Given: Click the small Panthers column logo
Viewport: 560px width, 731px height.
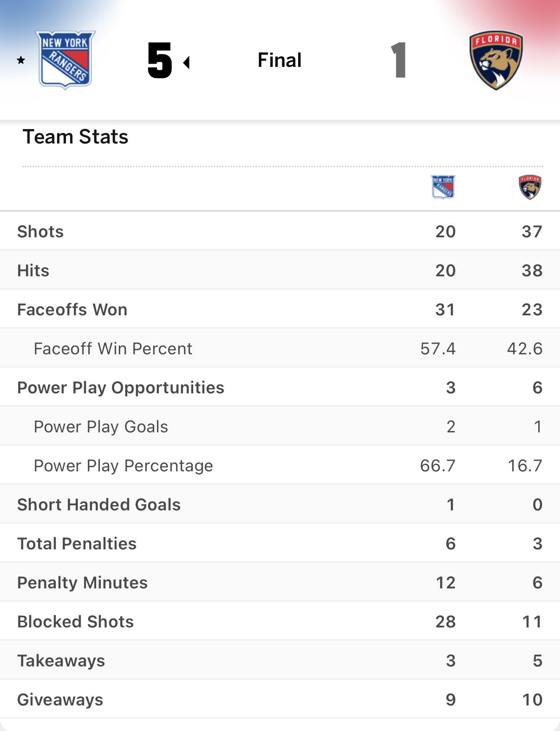Looking at the screenshot, I should click(x=530, y=187).
